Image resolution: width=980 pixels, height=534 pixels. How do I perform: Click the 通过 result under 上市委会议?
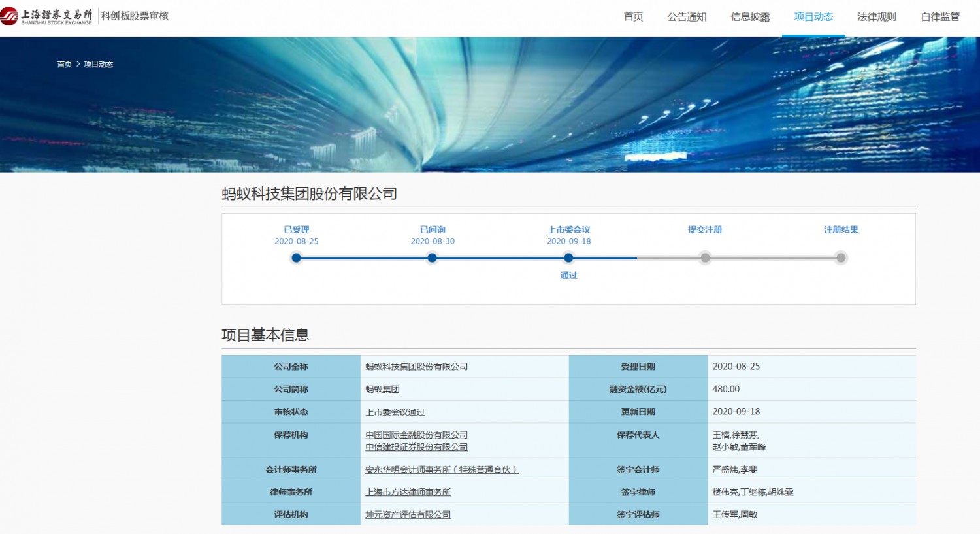(x=568, y=275)
